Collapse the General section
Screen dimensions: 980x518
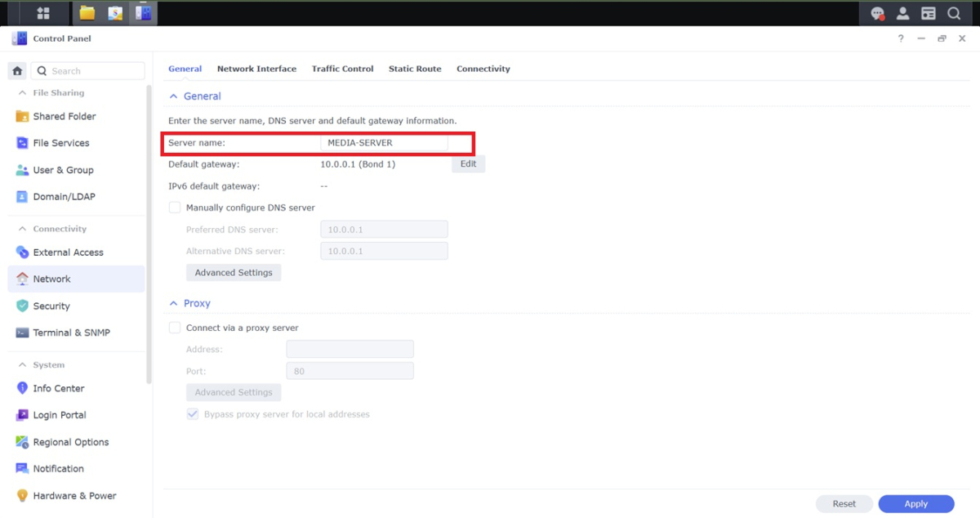173,96
